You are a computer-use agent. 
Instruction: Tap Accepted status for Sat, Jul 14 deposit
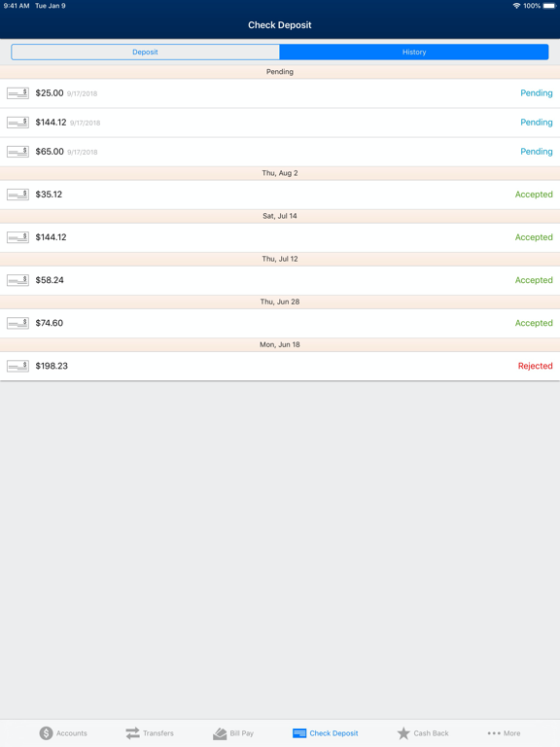[534, 237]
